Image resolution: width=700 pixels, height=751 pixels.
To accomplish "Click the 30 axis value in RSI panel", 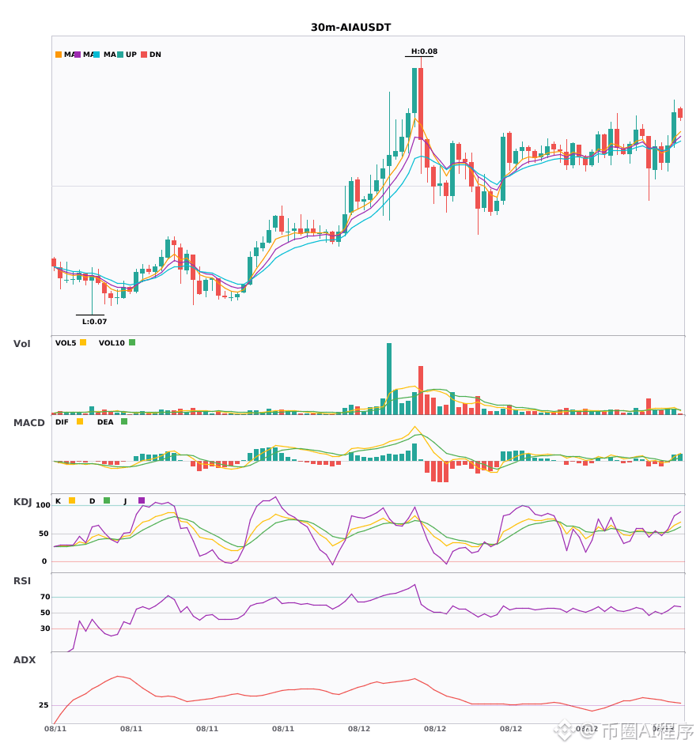I will [45, 628].
